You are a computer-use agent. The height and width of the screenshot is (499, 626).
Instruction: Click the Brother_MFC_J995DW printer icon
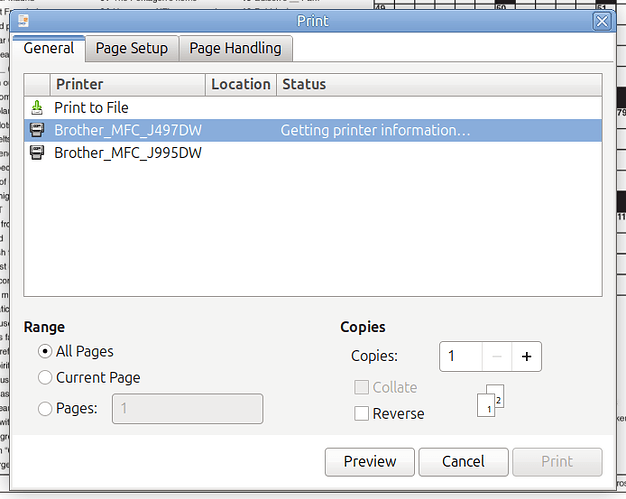[37, 153]
